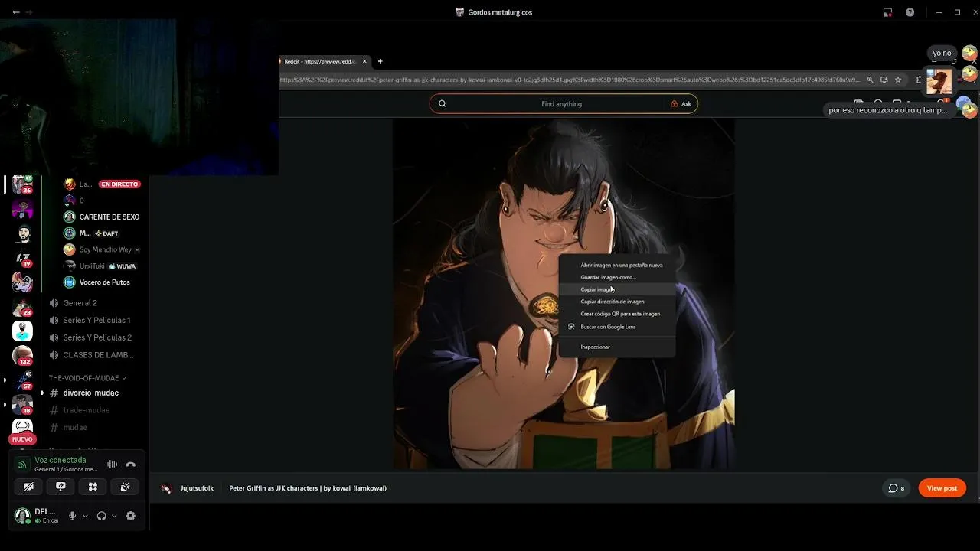Click the DAFT server tag badge
The image size is (980, 551).
[106, 233]
